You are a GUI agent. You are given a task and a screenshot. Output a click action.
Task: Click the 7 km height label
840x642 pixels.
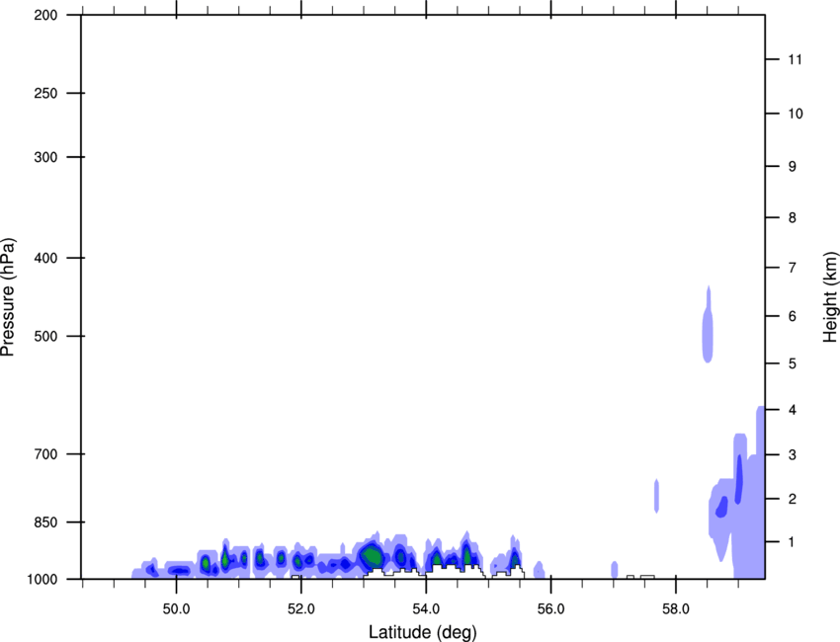pyautogui.click(x=793, y=268)
